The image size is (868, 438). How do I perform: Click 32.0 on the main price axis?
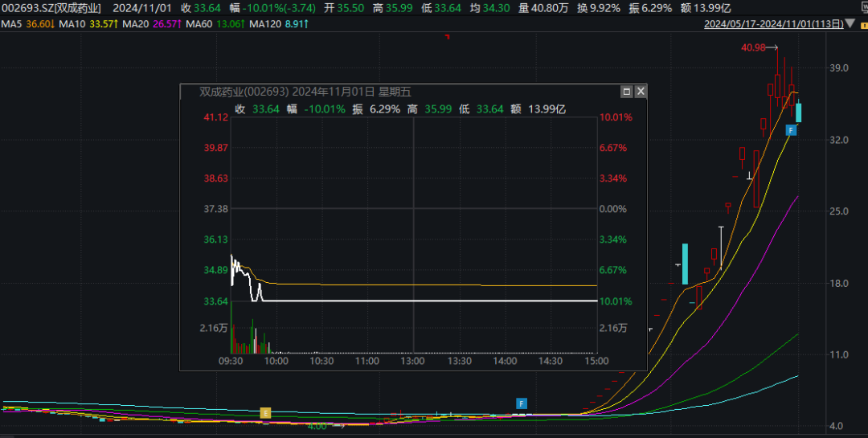tap(838, 140)
